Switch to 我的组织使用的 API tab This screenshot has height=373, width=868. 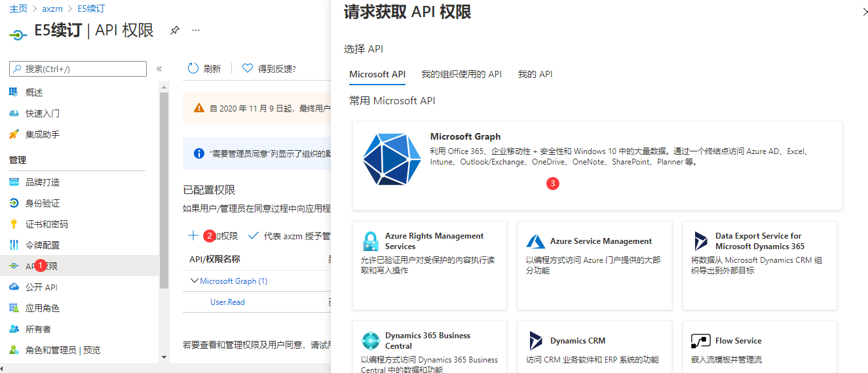tap(461, 74)
